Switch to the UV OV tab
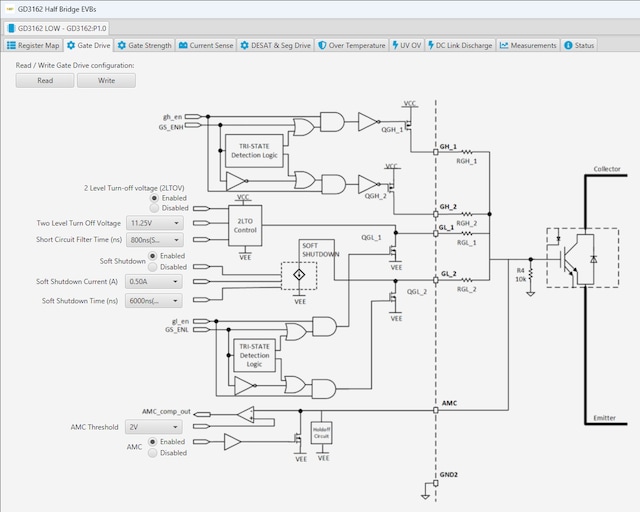Viewport: 640px width, 512px height. (406, 45)
